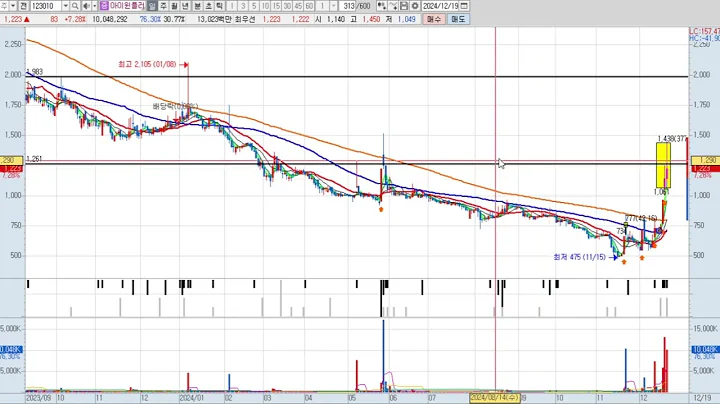Screen dimensions: 720x404
Task: Click the speaker sound icon
Action: 86,6
